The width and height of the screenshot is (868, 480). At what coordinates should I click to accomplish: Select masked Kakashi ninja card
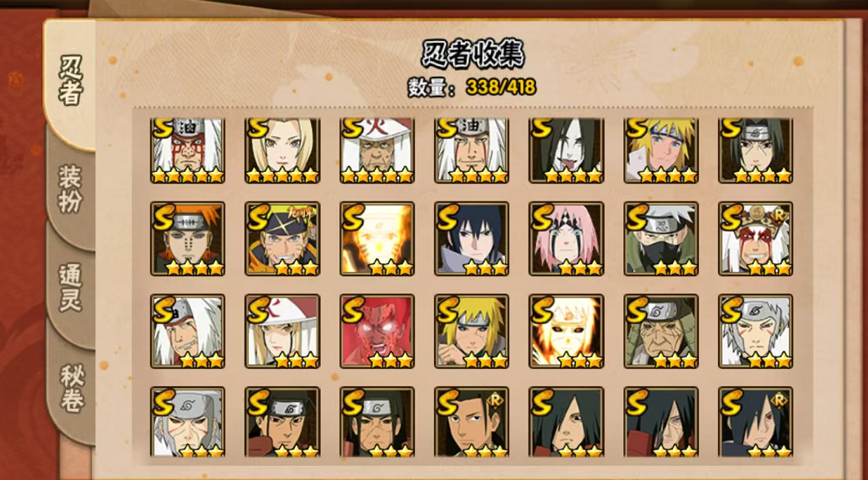pos(661,238)
